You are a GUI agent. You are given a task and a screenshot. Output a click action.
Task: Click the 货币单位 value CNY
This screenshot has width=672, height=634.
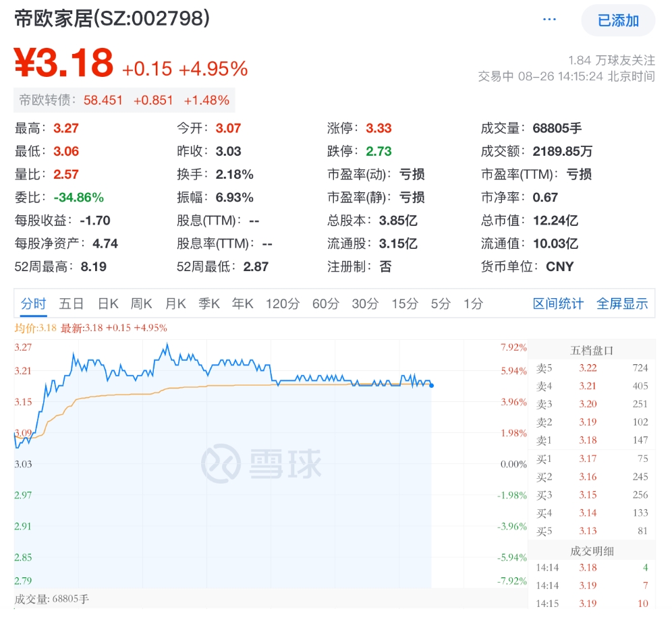click(559, 267)
